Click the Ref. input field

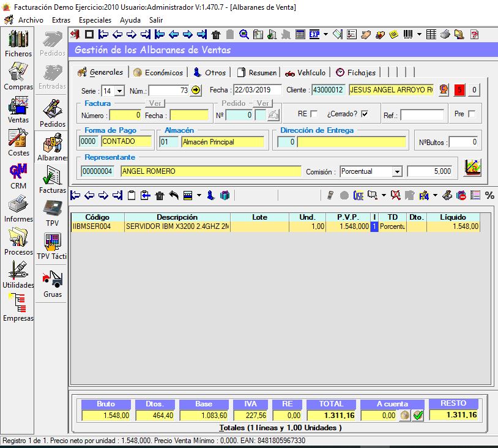[x=422, y=115]
